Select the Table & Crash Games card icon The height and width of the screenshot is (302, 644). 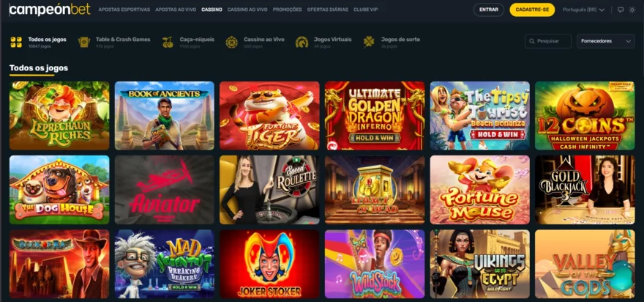pyautogui.click(x=84, y=42)
